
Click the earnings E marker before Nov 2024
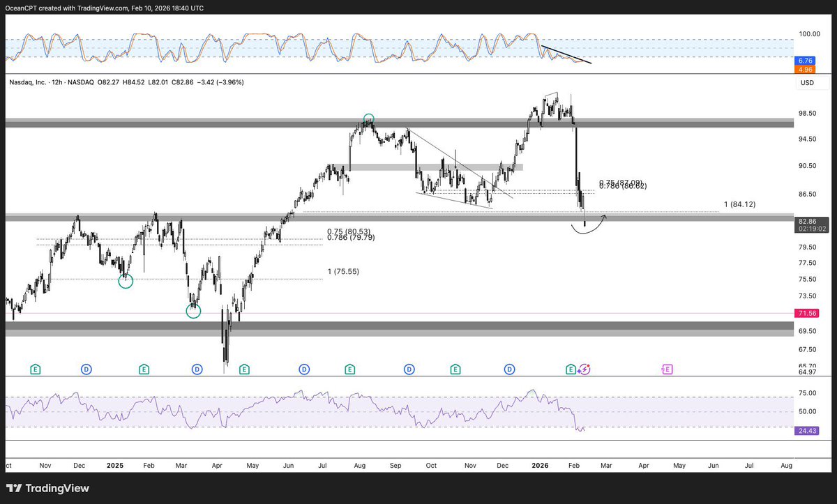coord(36,368)
